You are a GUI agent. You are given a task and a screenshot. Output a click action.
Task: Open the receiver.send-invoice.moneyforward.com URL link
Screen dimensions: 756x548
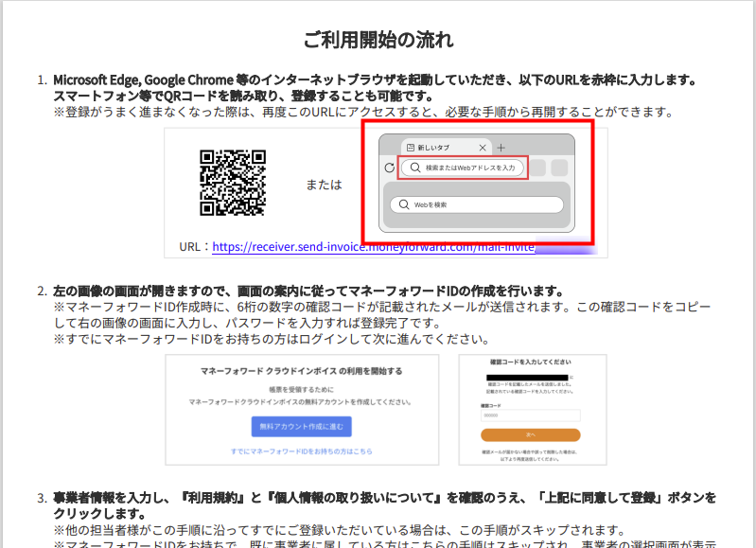[x=373, y=247]
